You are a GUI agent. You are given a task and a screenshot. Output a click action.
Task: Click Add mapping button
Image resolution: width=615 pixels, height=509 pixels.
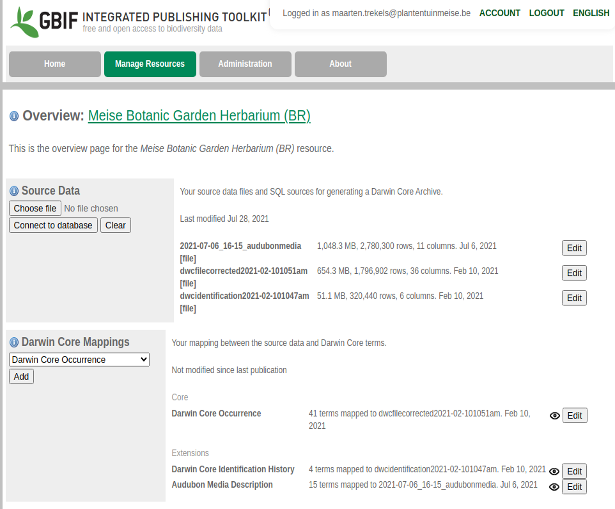[21, 377]
